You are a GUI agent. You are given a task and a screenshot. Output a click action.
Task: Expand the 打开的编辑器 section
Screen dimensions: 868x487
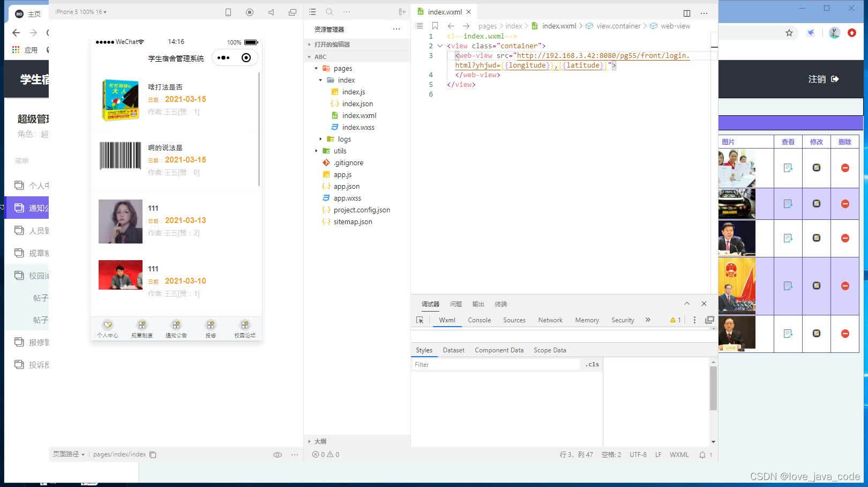pos(357,45)
